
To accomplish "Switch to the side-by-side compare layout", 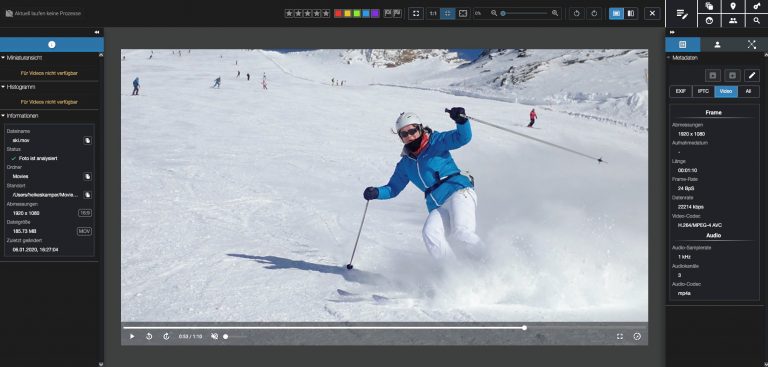I will point(631,14).
